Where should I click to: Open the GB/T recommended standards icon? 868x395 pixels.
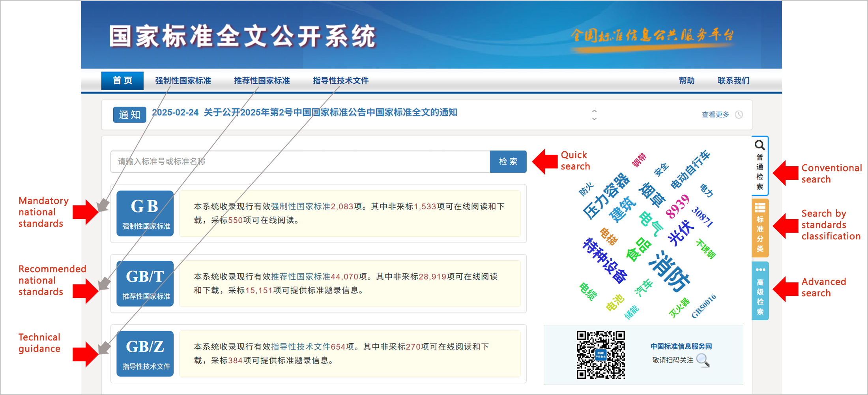pyautogui.click(x=145, y=284)
